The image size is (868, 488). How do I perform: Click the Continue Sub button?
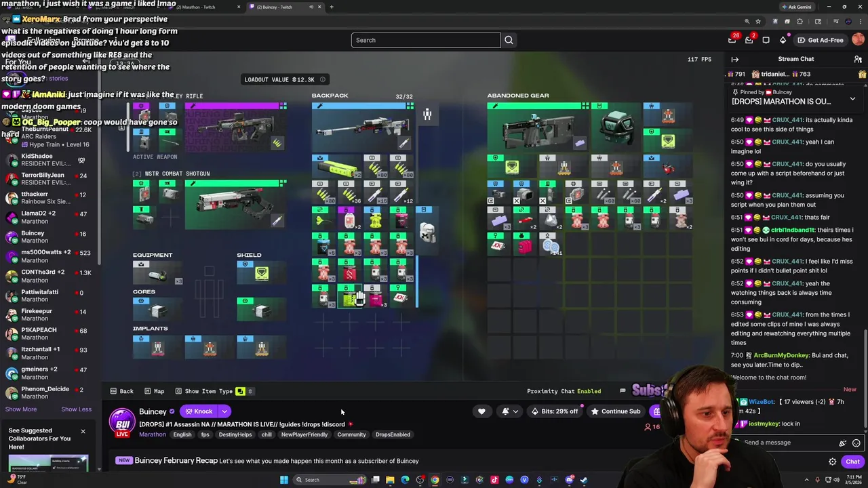pyautogui.click(x=616, y=411)
